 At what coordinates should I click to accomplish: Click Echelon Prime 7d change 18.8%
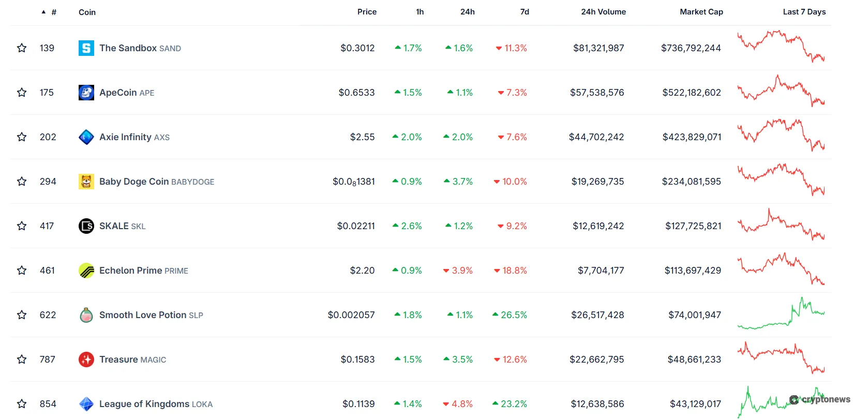point(511,271)
